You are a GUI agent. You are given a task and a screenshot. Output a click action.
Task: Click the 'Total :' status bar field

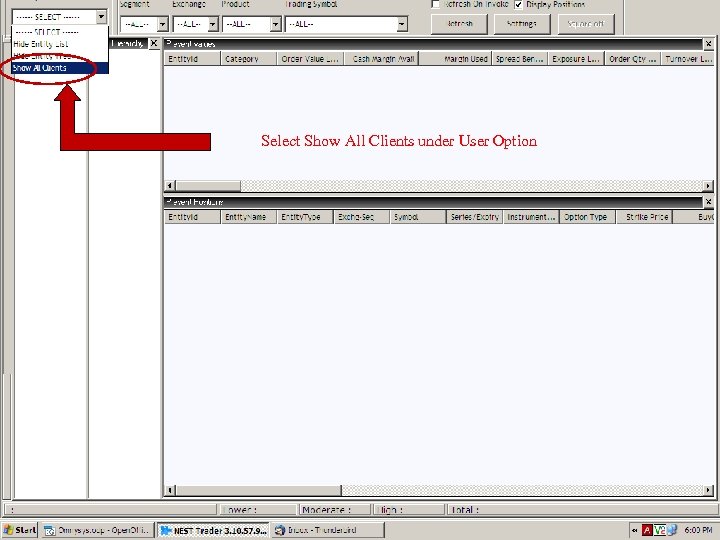[581, 510]
